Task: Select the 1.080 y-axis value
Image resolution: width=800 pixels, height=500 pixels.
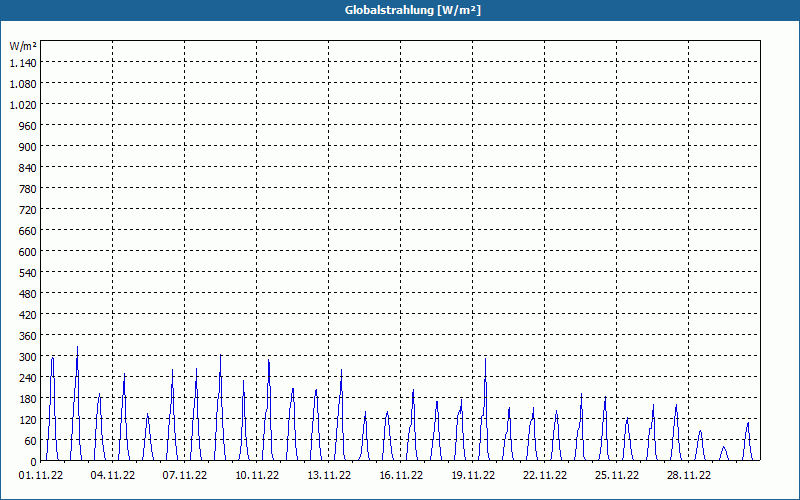Action: click(23, 84)
